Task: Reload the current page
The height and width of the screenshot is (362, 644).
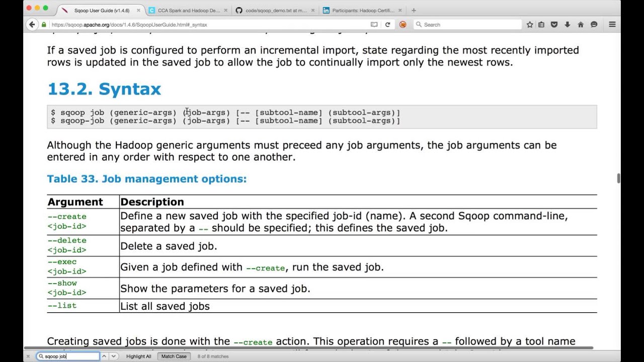Action: [x=387, y=24]
